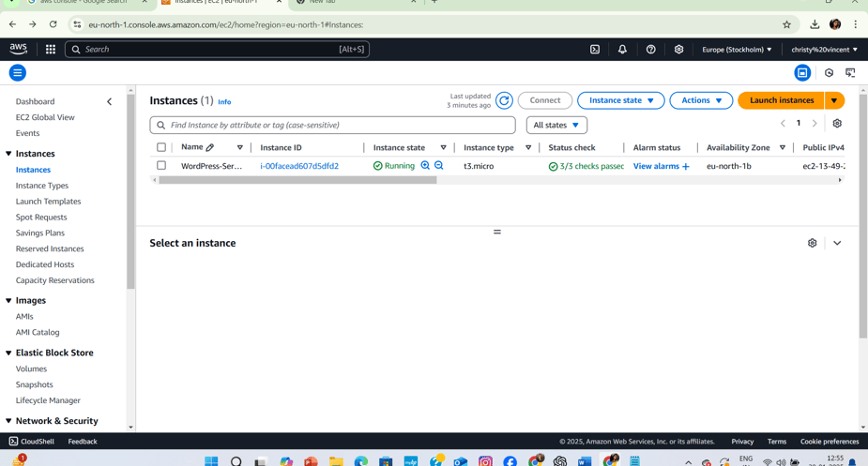868x466 pixels.
Task: Refresh the instances list
Action: point(504,100)
